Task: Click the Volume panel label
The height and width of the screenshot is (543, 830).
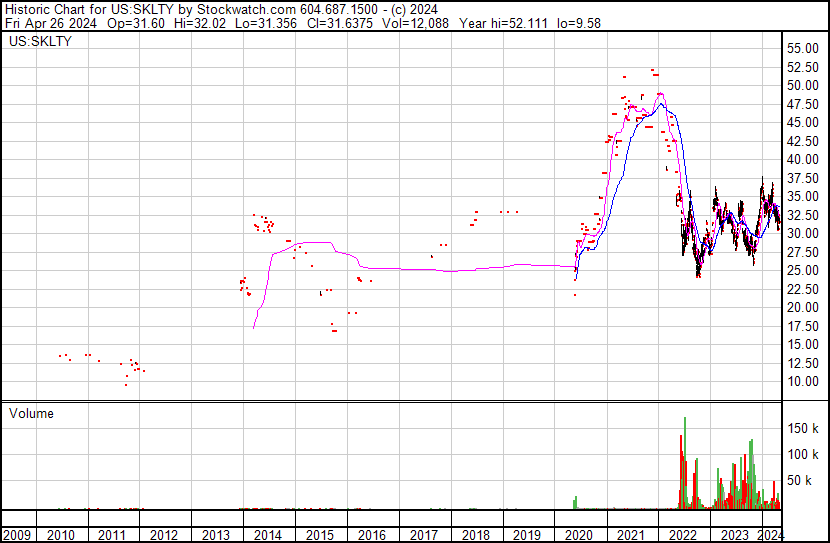Action: click(32, 413)
